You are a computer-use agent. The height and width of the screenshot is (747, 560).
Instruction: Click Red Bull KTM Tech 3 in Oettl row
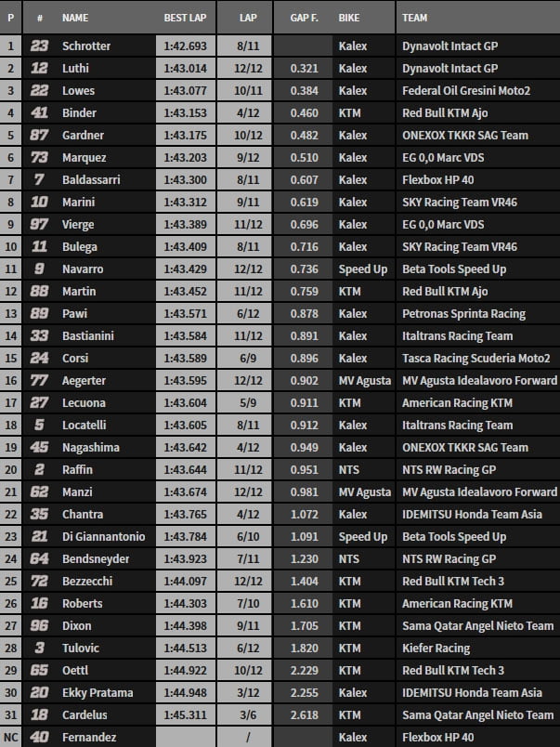(453, 670)
